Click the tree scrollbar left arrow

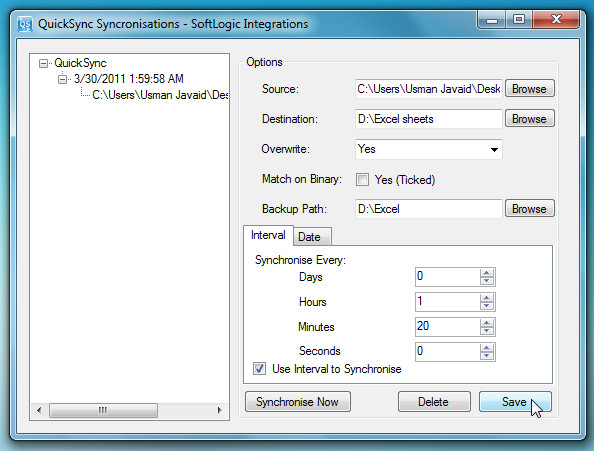(39, 410)
